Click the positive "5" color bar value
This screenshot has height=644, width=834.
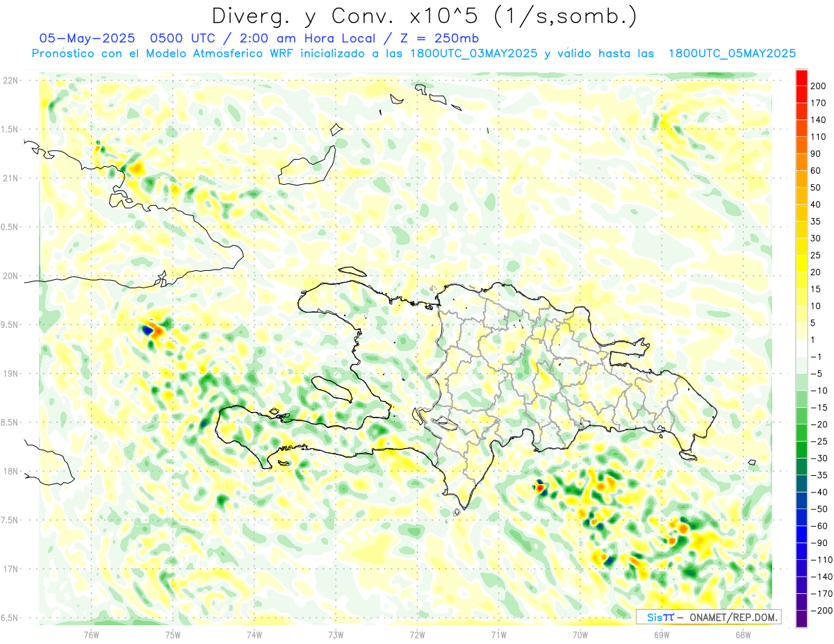(x=814, y=322)
